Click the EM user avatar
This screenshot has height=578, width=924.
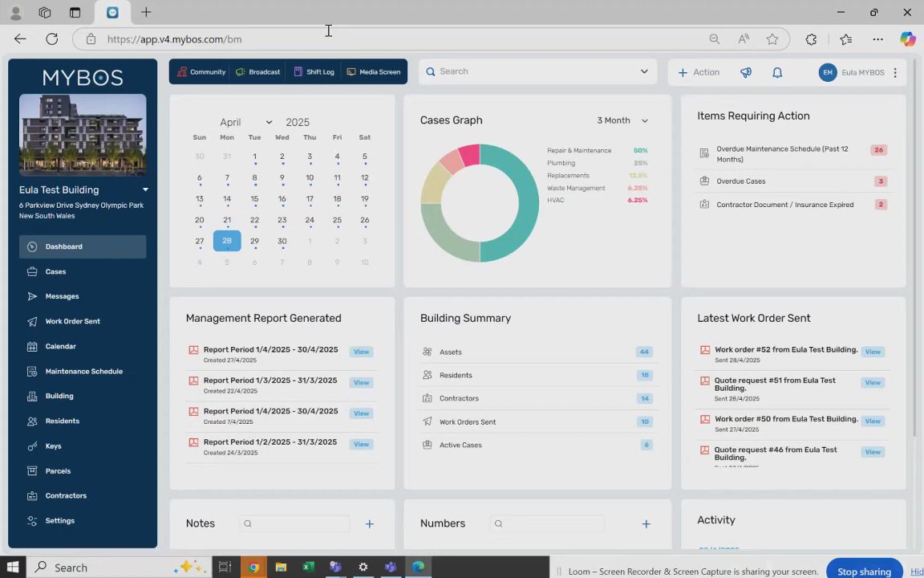pos(828,72)
